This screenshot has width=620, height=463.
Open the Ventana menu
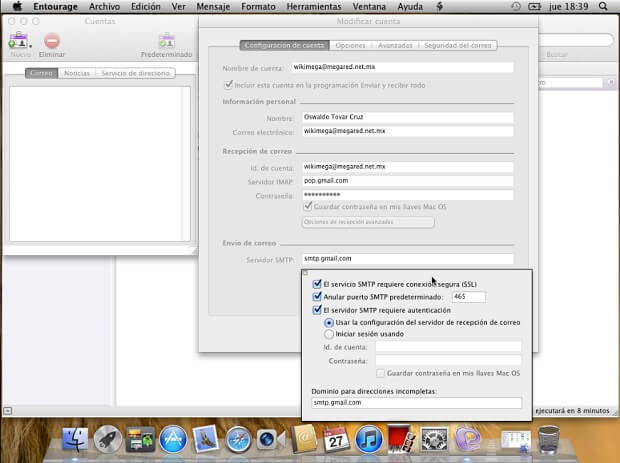tap(369, 6)
